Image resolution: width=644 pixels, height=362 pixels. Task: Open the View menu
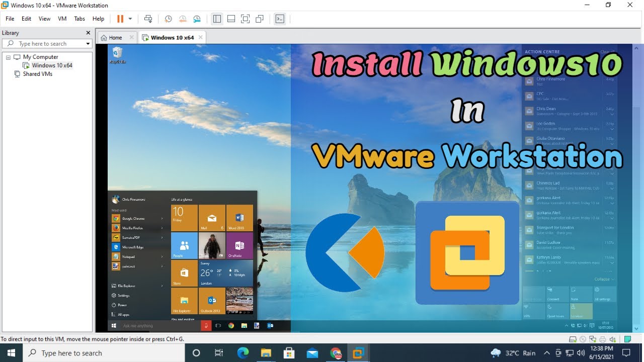pos(45,19)
